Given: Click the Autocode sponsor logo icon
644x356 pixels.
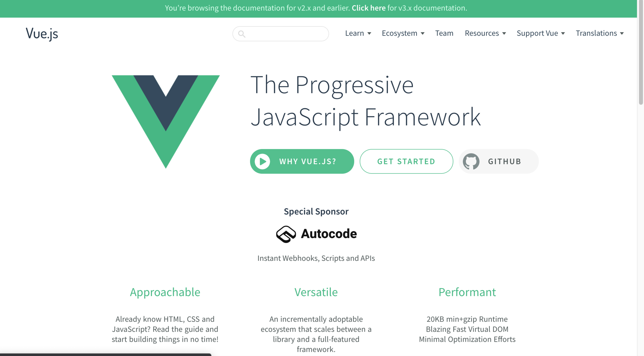Looking at the screenshot, I should (x=286, y=234).
